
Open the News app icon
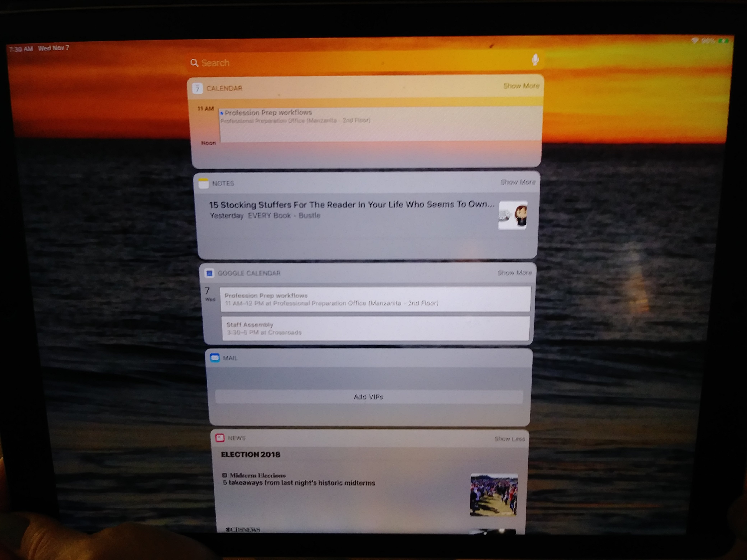point(220,438)
